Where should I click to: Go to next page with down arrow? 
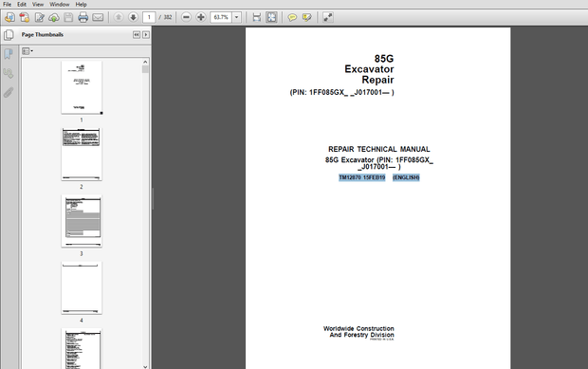coord(133,17)
